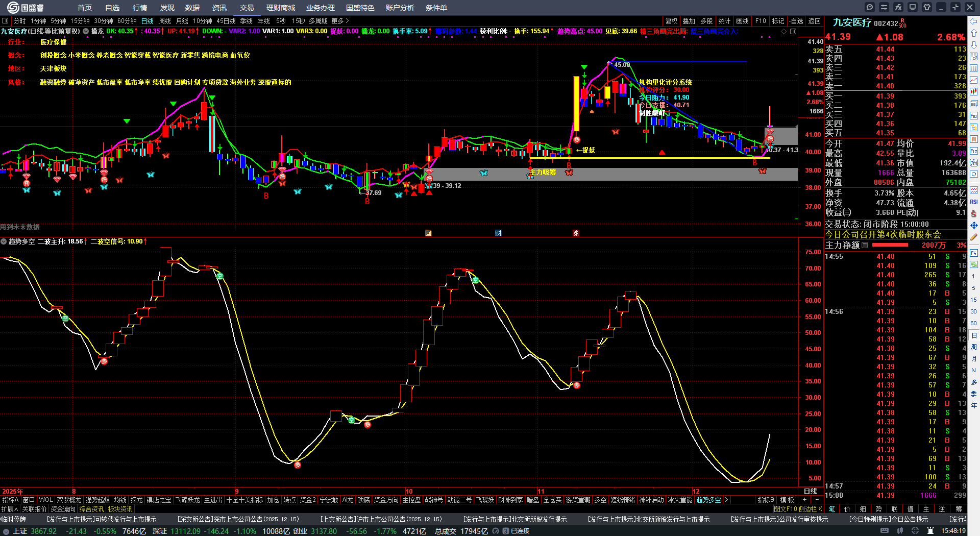Image resolution: width=980 pixels, height=536 pixels.
Task: Click the back arrow in right sidebar
Action: point(974,21)
